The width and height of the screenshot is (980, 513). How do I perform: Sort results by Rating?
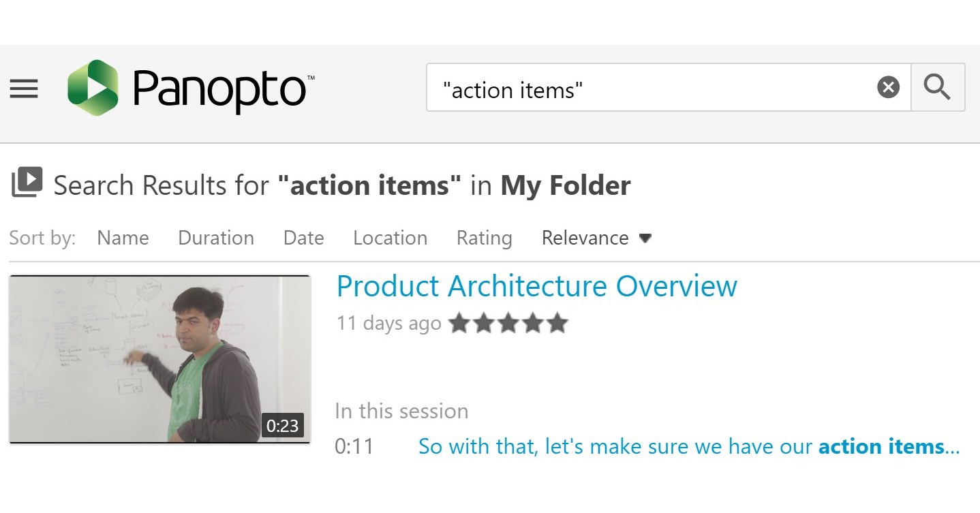(x=484, y=238)
